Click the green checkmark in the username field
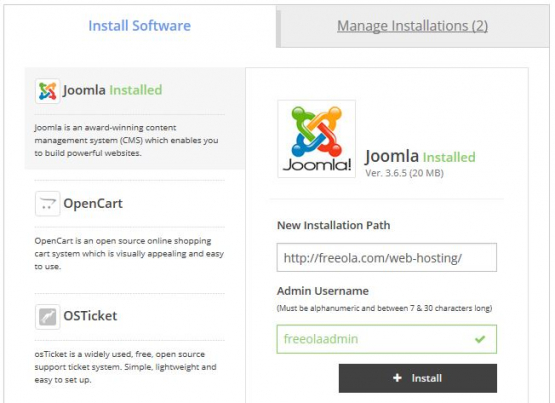This screenshot has width=555, height=403. (x=480, y=339)
